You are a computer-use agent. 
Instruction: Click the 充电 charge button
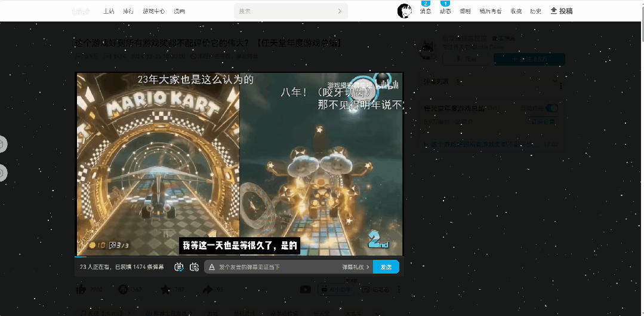(x=466, y=59)
